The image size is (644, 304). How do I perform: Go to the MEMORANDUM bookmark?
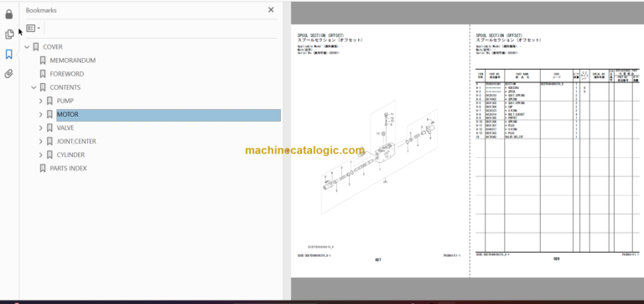coord(73,60)
